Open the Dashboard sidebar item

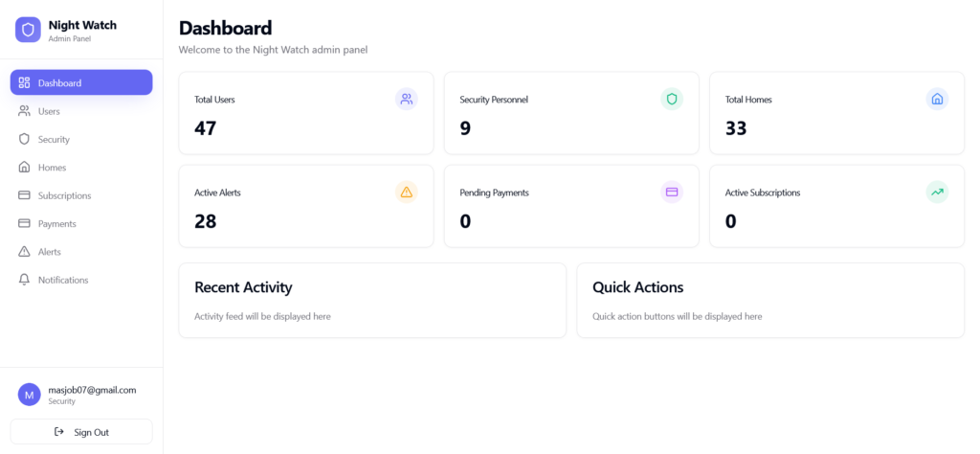coord(81,83)
